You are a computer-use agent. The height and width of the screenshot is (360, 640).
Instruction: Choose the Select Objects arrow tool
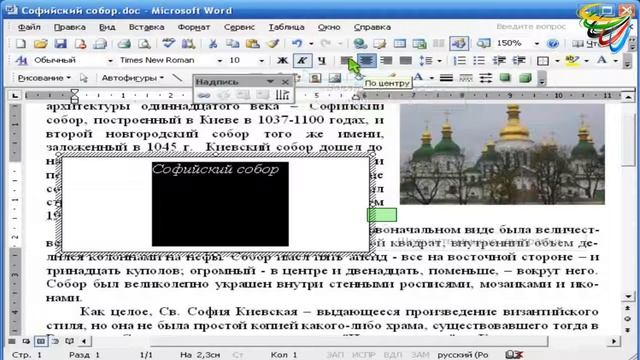[84, 78]
